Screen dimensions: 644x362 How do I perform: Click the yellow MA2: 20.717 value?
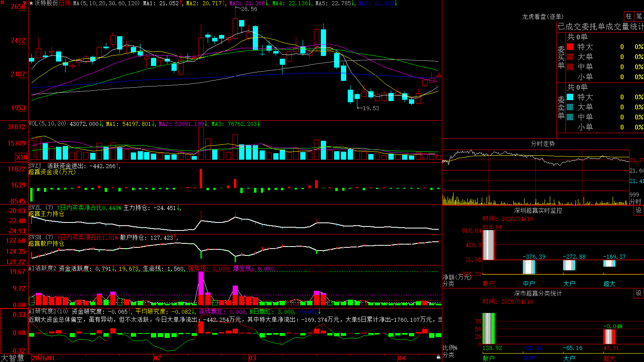[204, 3]
